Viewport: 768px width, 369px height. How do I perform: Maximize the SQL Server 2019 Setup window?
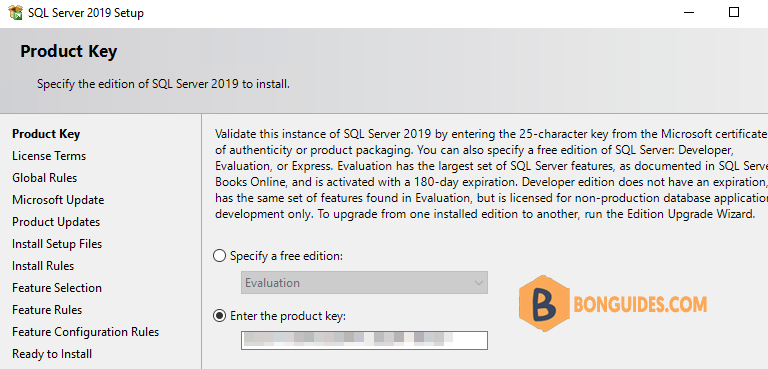[x=734, y=12]
